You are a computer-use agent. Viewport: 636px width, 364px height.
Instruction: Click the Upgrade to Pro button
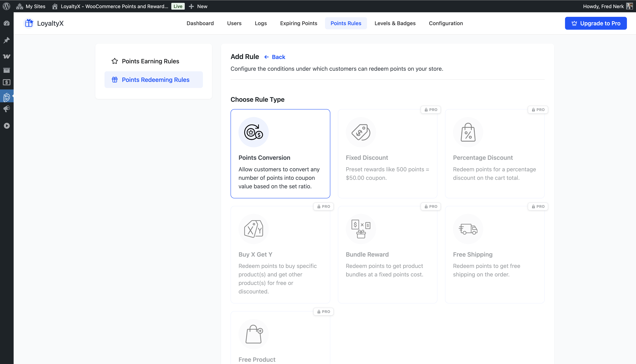(x=595, y=23)
